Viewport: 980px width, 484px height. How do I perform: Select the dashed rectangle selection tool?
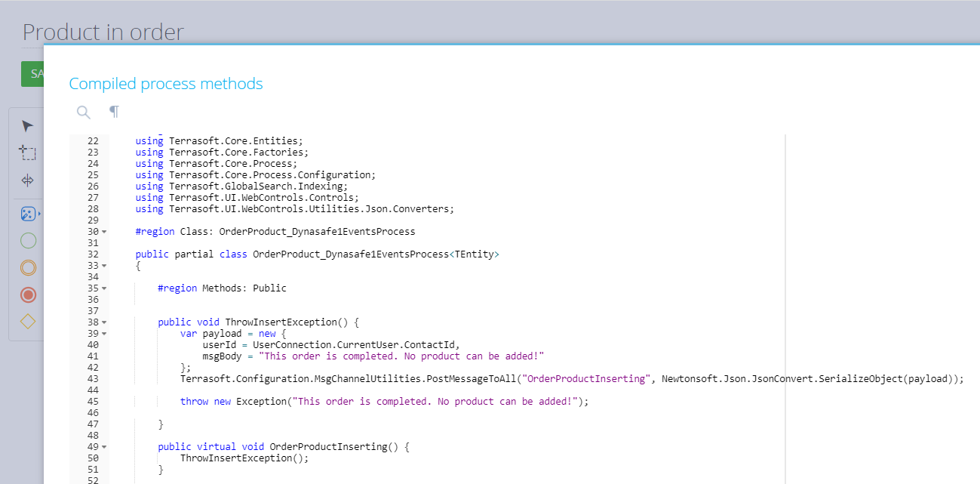tap(28, 153)
